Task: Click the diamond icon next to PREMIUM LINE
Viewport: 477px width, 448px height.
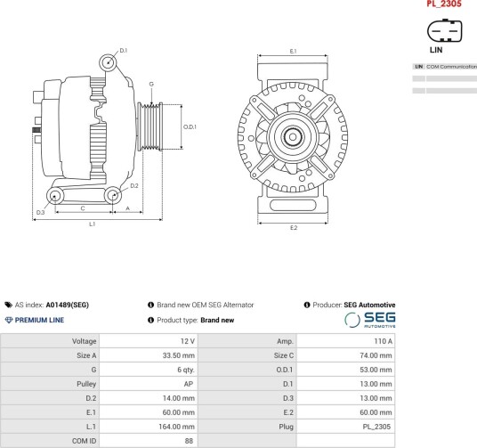Action: point(9,320)
